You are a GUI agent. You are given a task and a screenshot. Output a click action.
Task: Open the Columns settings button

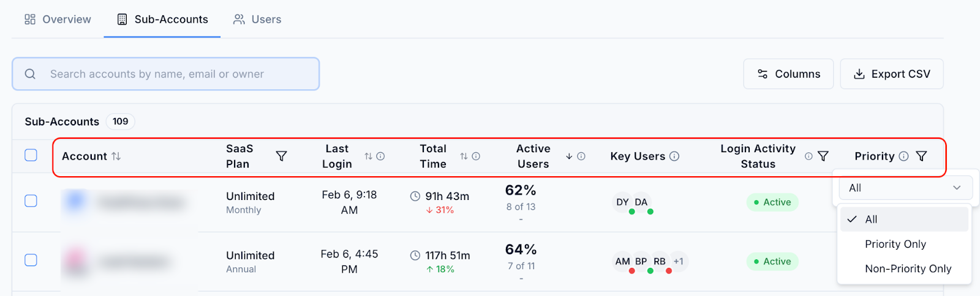pyautogui.click(x=788, y=74)
